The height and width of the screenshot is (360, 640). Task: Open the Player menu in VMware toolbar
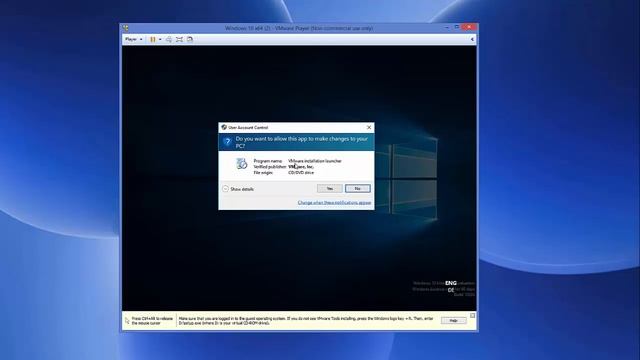133,39
